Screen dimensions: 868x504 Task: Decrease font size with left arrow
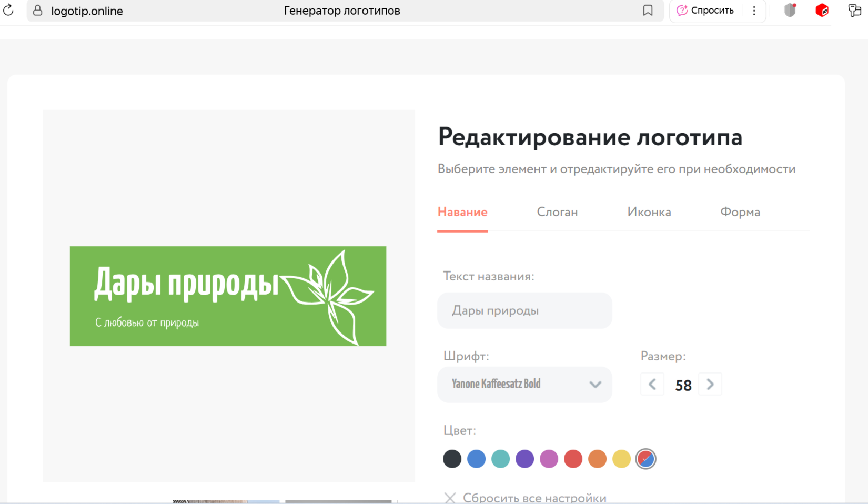[x=652, y=385]
